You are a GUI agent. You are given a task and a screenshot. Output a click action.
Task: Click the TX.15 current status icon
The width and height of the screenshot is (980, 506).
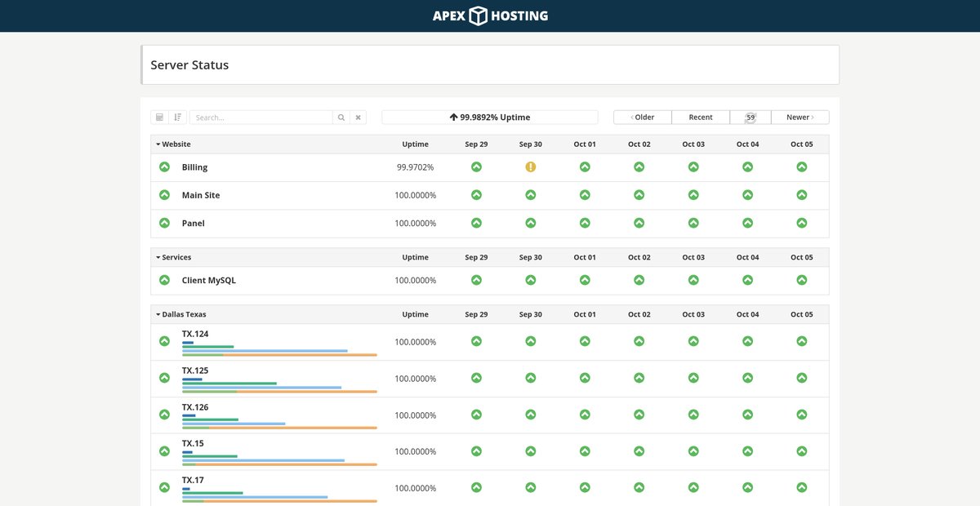(x=164, y=451)
